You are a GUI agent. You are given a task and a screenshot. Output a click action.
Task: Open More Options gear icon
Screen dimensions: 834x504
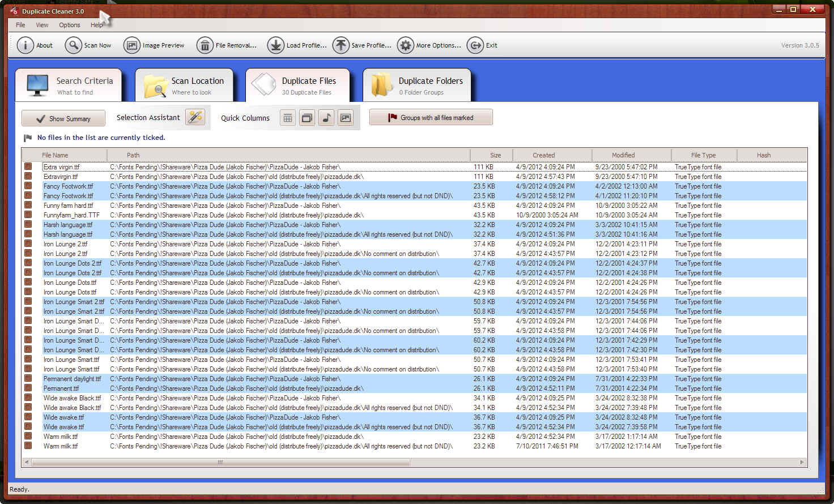click(x=406, y=45)
